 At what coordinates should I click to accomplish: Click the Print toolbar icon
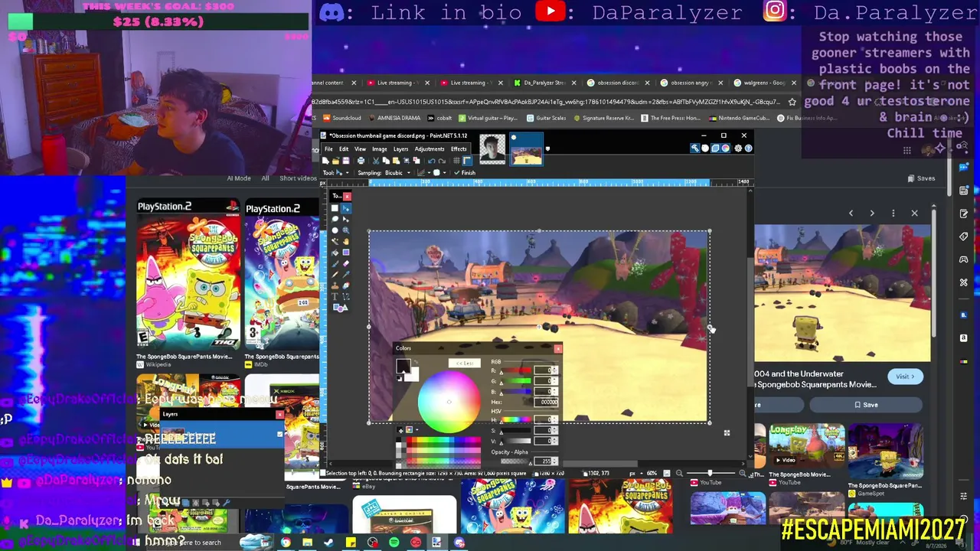[361, 161]
